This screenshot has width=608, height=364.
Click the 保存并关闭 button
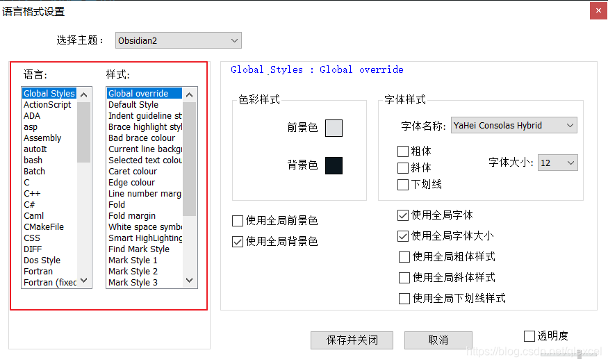tap(352, 340)
